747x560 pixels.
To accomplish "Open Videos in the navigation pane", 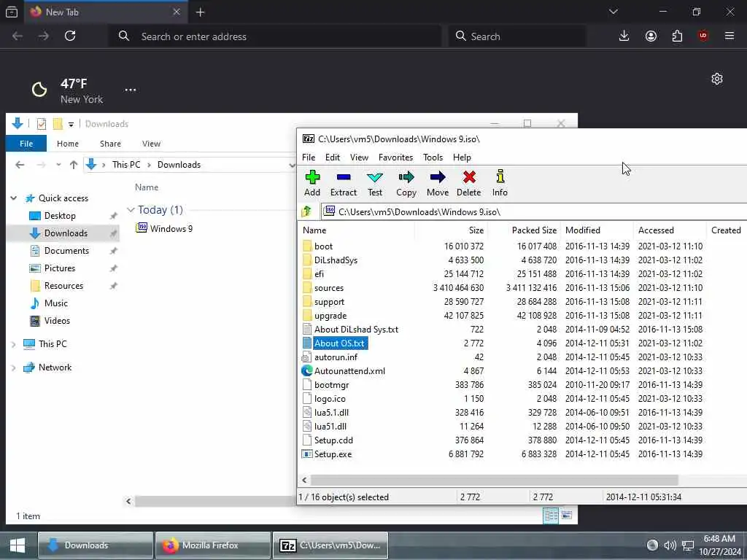I will [57, 321].
